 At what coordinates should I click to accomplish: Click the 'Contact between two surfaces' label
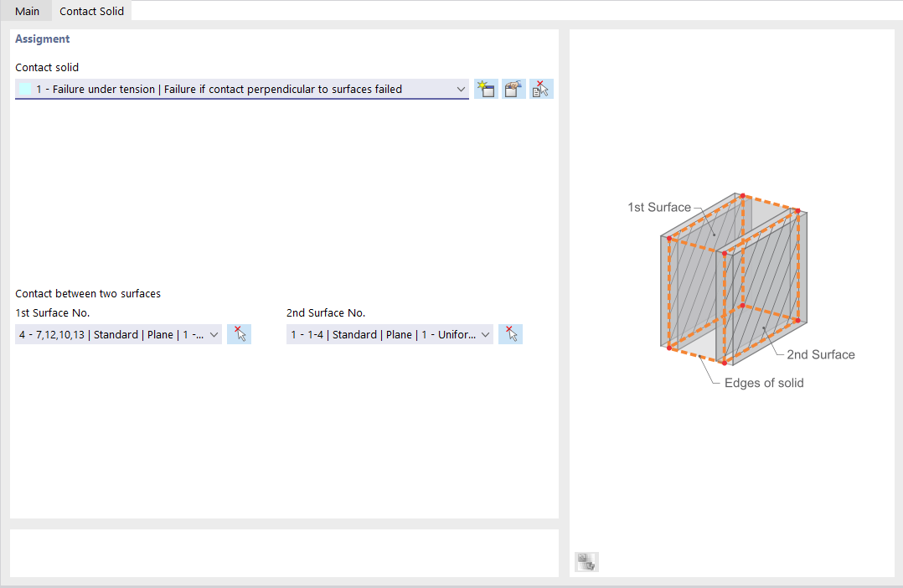click(87, 294)
